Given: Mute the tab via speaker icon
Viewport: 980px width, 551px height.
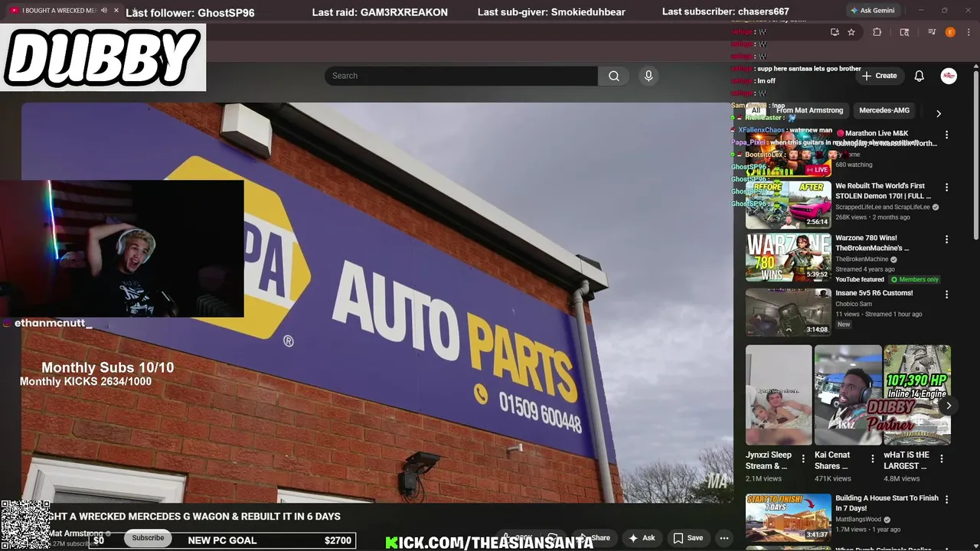Looking at the screenshot, I should (x=104, y=11).
